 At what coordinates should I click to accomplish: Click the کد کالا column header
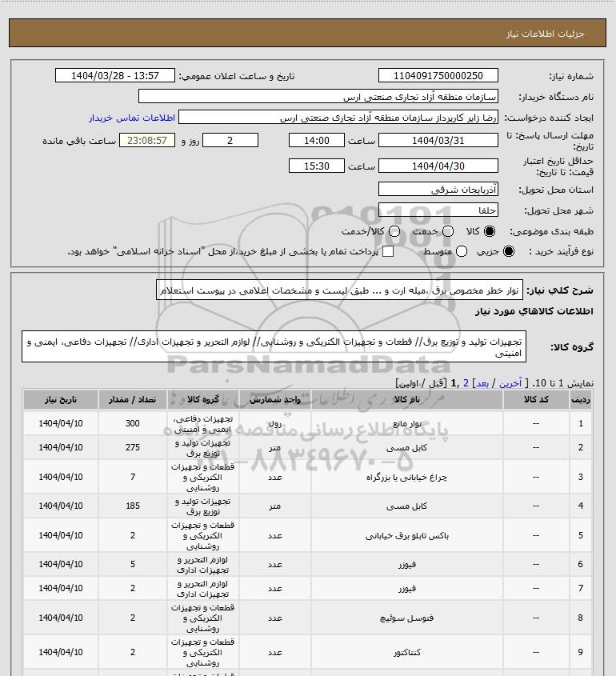[536, 400]
